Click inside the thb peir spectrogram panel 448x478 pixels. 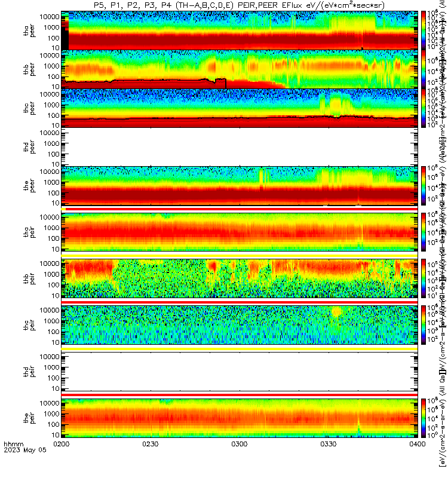tap(240, 278)
